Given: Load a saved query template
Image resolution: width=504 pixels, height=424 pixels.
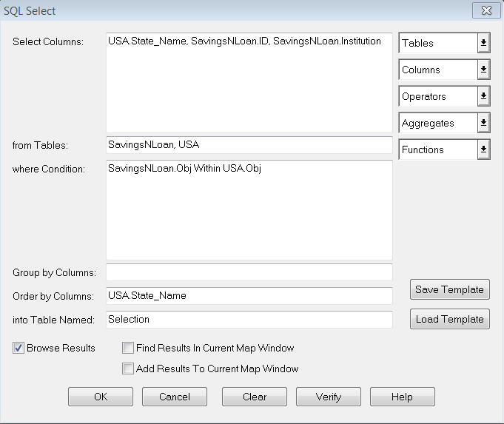Looking at the screenshot, I should 449,319.
